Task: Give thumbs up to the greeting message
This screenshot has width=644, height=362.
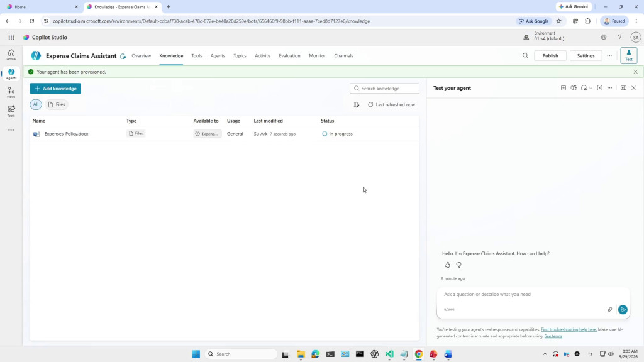Action: point(447,265)
